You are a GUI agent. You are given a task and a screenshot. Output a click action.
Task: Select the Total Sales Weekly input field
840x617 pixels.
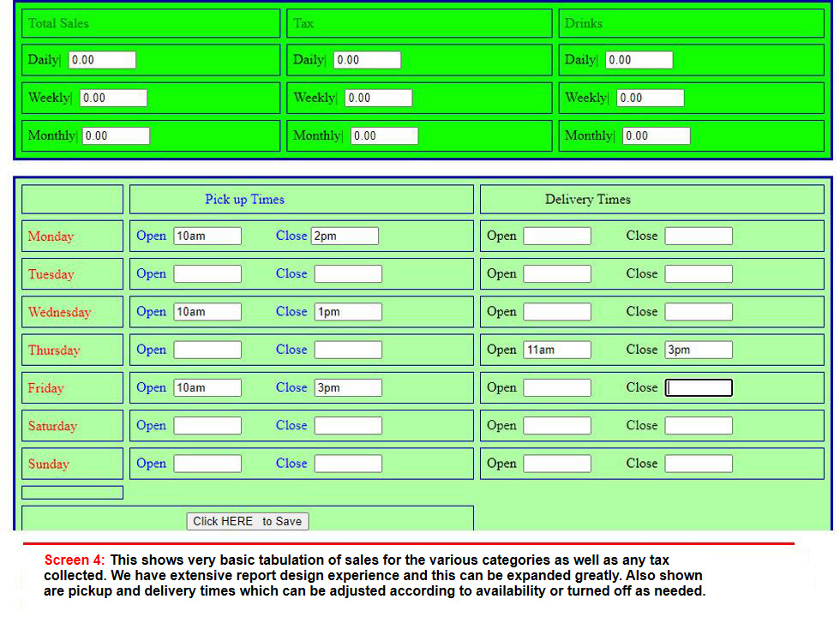[113, 98]
